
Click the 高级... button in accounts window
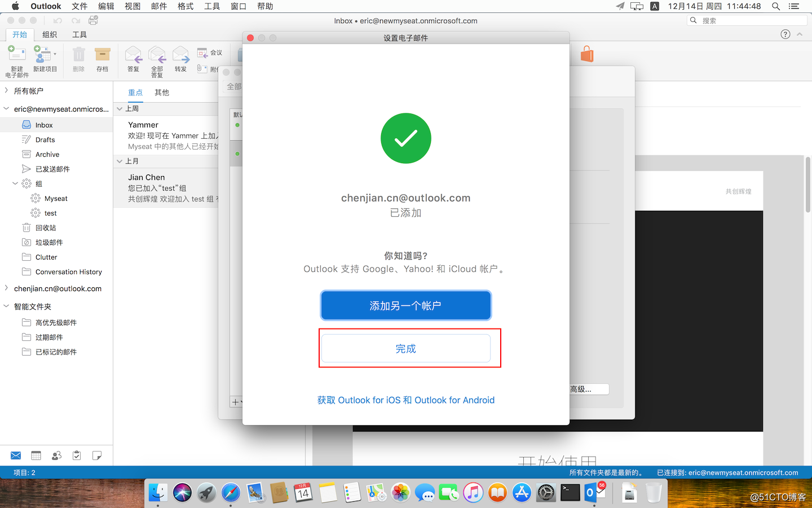[589, 389]
